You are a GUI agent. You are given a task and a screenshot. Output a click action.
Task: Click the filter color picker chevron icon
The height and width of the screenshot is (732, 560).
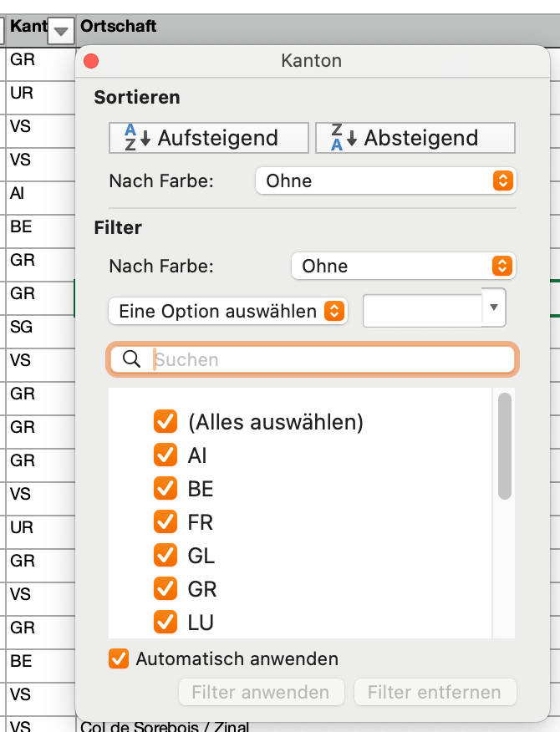coord(504,266)
